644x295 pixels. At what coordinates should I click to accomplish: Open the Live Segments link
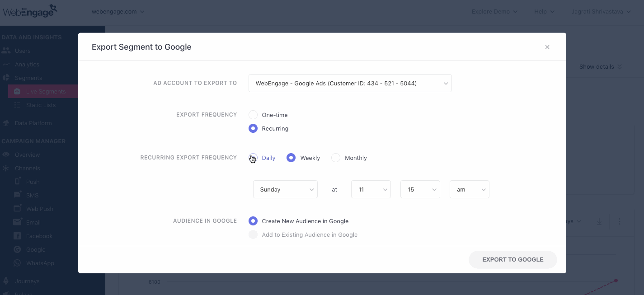point(46,91)
